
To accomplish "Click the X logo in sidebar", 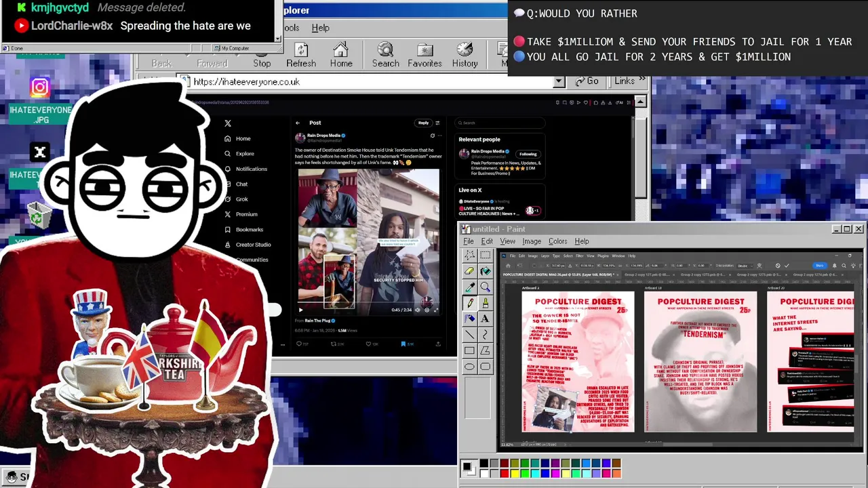I will pos(228,123).
